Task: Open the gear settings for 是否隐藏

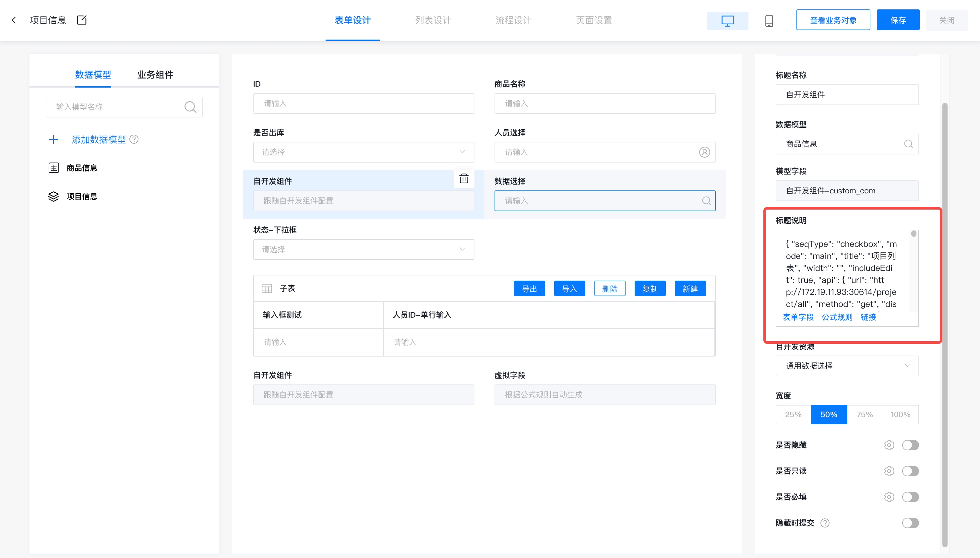Action: click(889, 445)
